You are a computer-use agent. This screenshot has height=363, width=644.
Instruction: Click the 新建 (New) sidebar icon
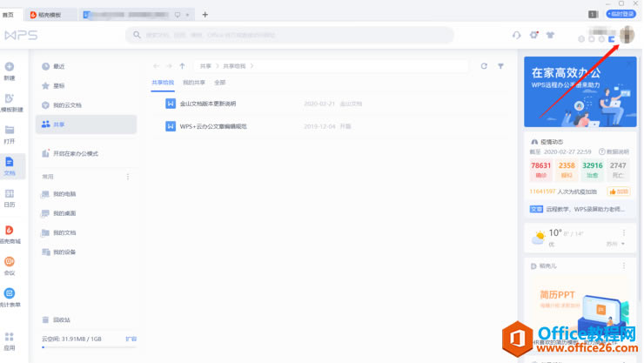[x=10, y=66]
